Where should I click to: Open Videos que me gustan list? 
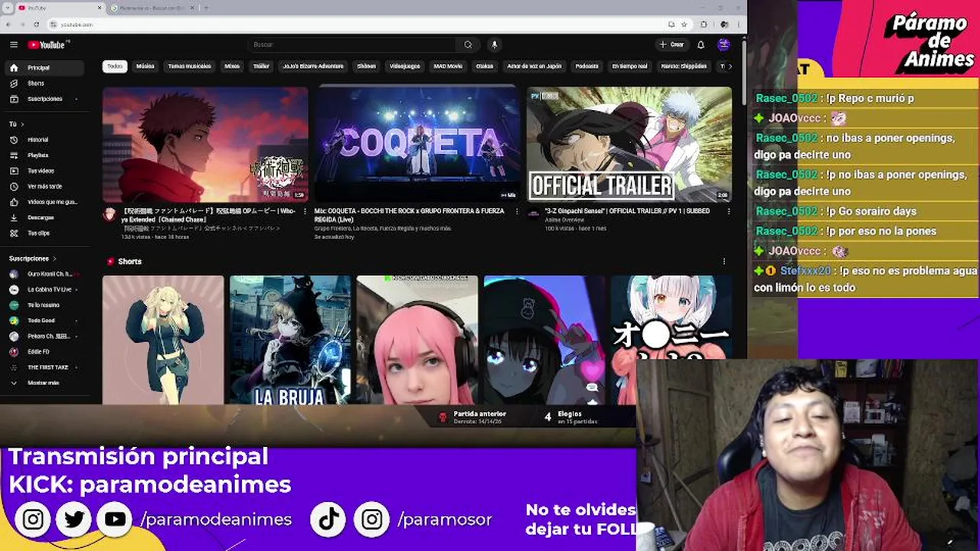tap(43, 202)
